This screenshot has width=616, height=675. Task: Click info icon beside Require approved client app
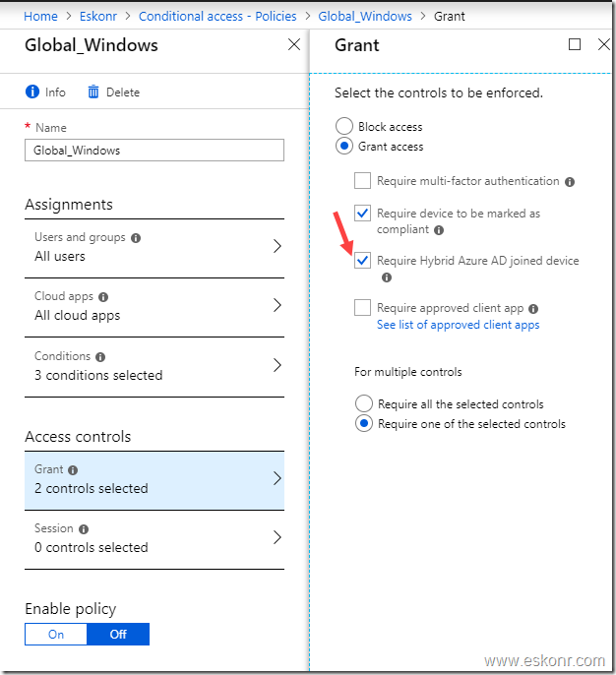pos(533,309)
